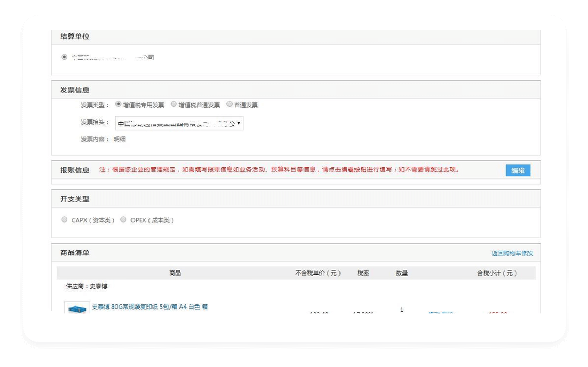588x367 pixels.
Task: Click the supplier name 史泰博
Action: click(x=100, y=286)
